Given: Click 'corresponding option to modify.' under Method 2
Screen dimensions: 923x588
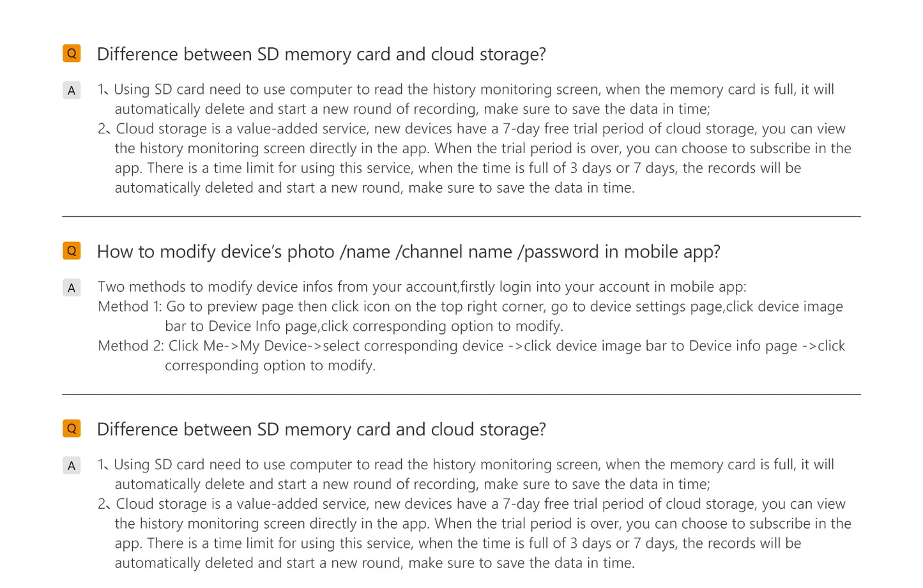Looking at the screenshot, I should point(270,366).
